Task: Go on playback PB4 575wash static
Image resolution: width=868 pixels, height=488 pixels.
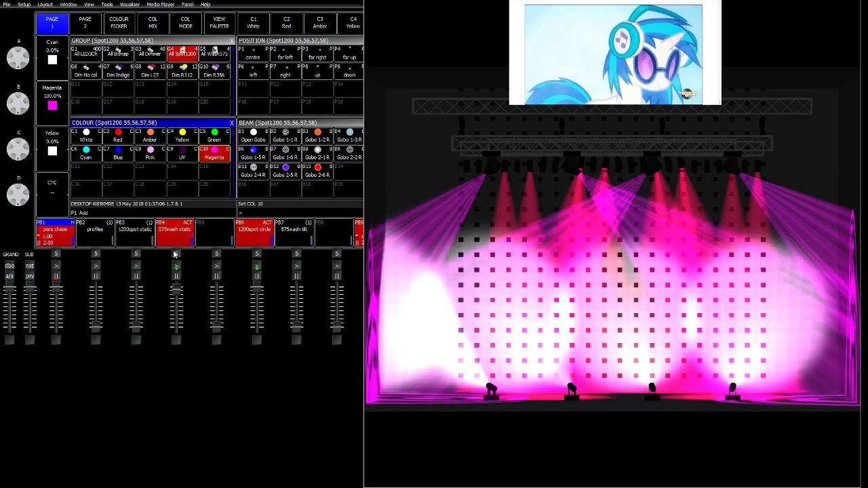Action: click(176, 266)
